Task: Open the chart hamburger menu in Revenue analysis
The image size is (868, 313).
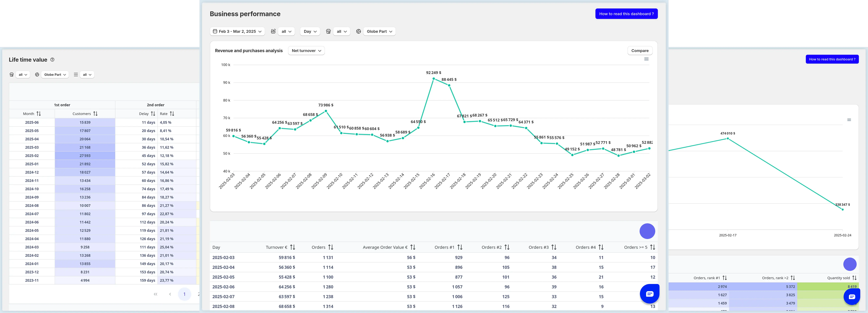Action: [x=646, y=59]
